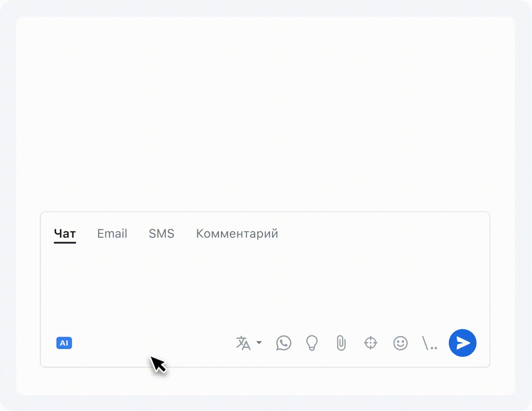Image resolution: width=532 pixels, height=411 pixels.
Task: Show the translator options caret
Action: point(259,343)
